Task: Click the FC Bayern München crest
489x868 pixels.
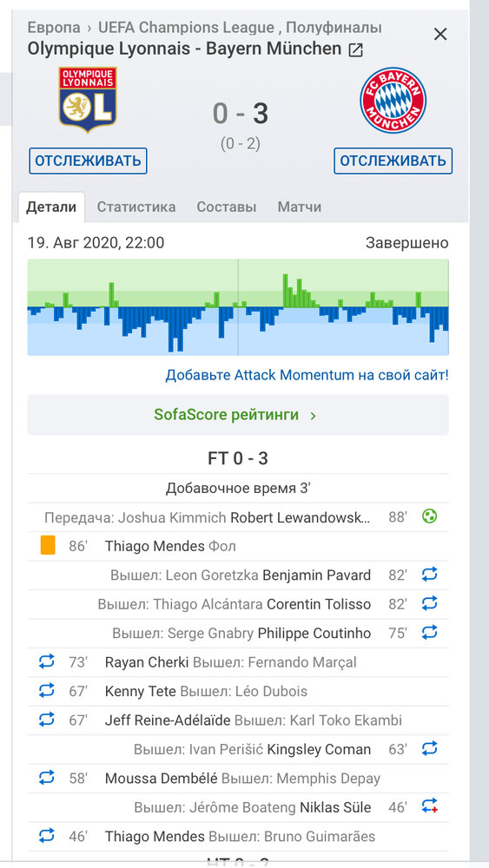Action: pos(393,100)
